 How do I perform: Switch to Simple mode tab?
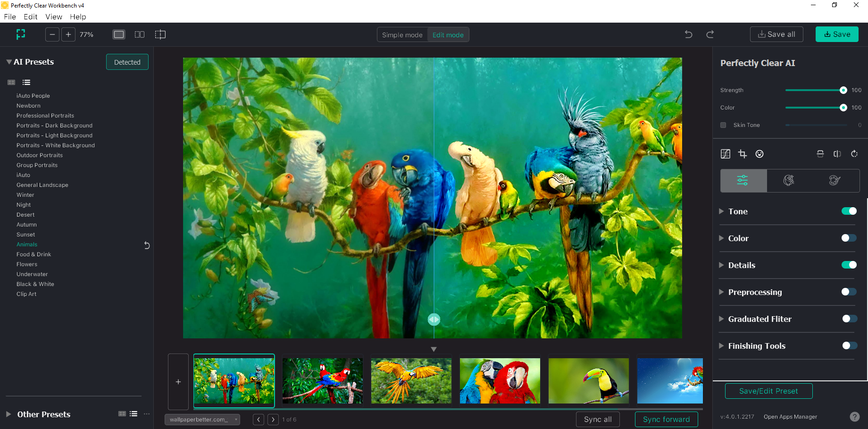coord(402,35)
